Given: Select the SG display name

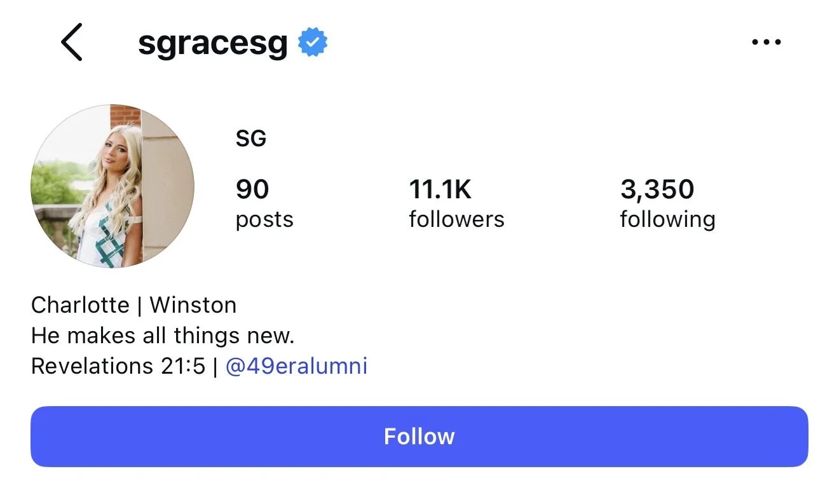Looking at the screenshot, I should click(x=250, y=138).
